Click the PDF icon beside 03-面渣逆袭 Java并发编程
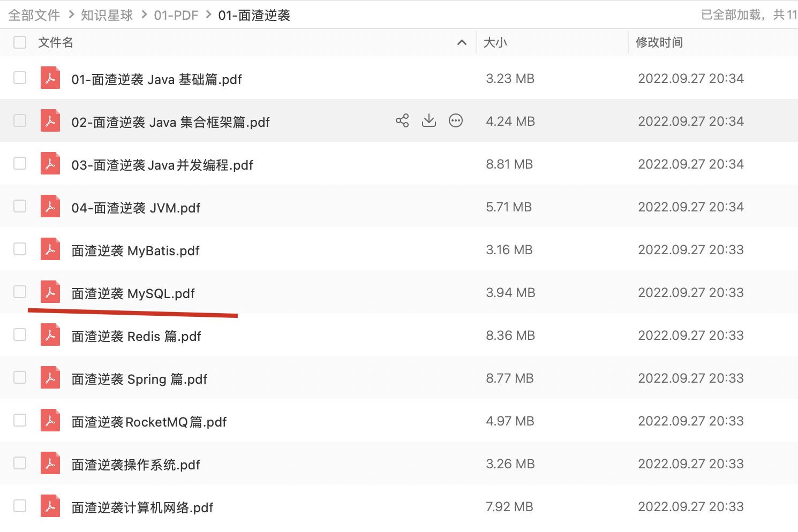798x532 pixels. click(50, 163)
